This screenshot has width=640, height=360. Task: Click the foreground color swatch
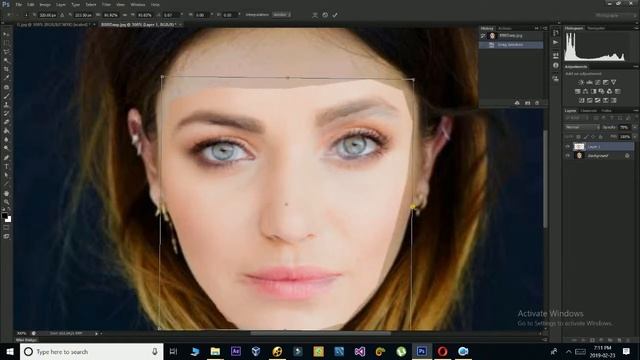coord(4,215)
